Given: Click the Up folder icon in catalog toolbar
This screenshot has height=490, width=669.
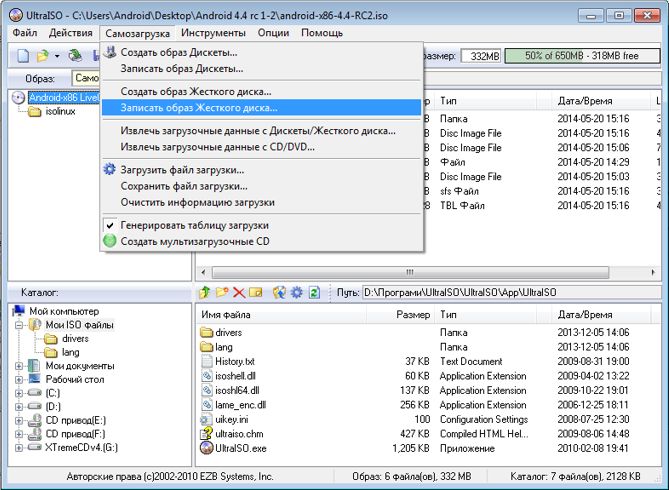Looking at the screenshot, I should (205, 292).
